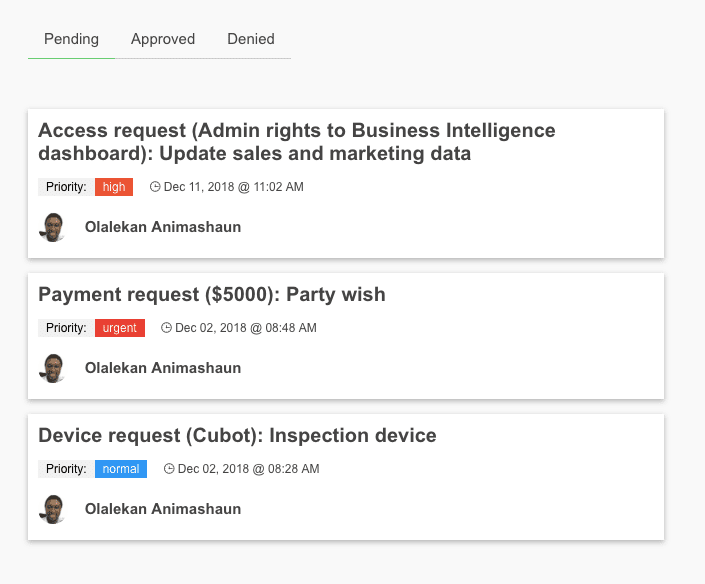Click the Dec 11, 2018 timestamp
This screenshot has width=705, height=584.
[x=234, y=187]
